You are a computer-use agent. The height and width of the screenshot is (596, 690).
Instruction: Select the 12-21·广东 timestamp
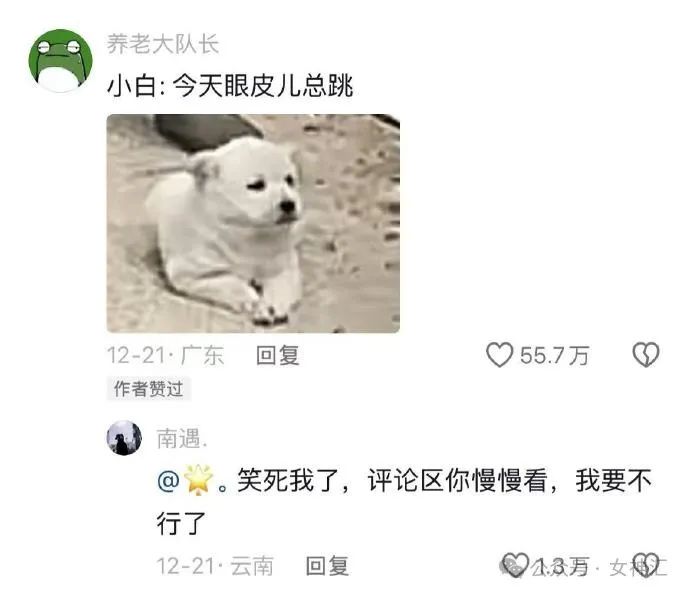[x=165, y=355]
